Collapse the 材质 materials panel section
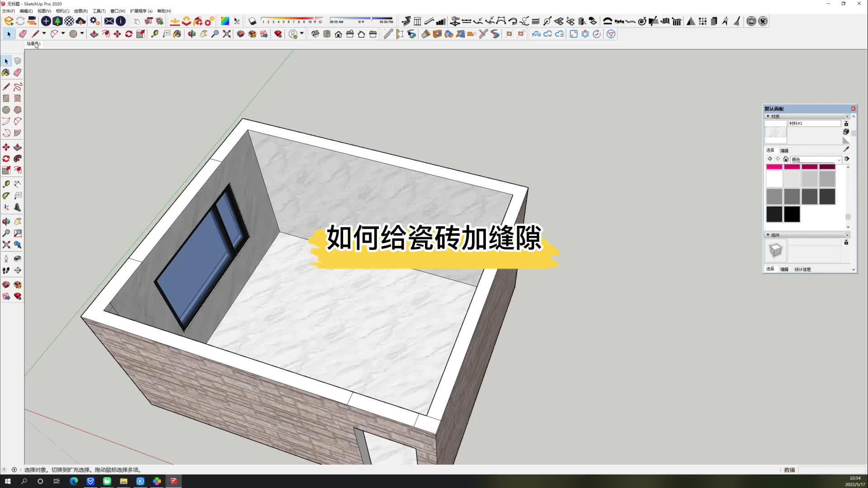Image resolution: width=868 pixels, height=488 pixels. pos(768,116)
